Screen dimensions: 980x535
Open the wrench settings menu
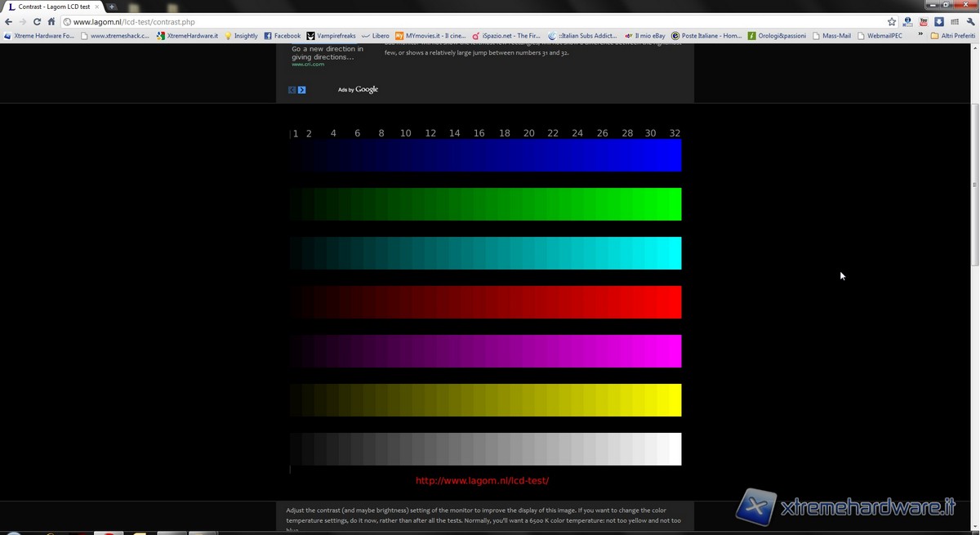point(970,22)
